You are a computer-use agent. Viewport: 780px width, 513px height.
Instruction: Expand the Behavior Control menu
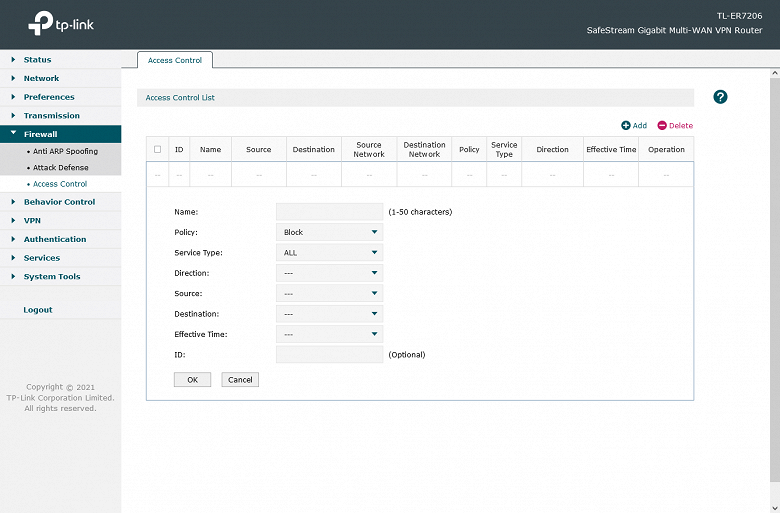pyautogui.click(x=59, y=202)
